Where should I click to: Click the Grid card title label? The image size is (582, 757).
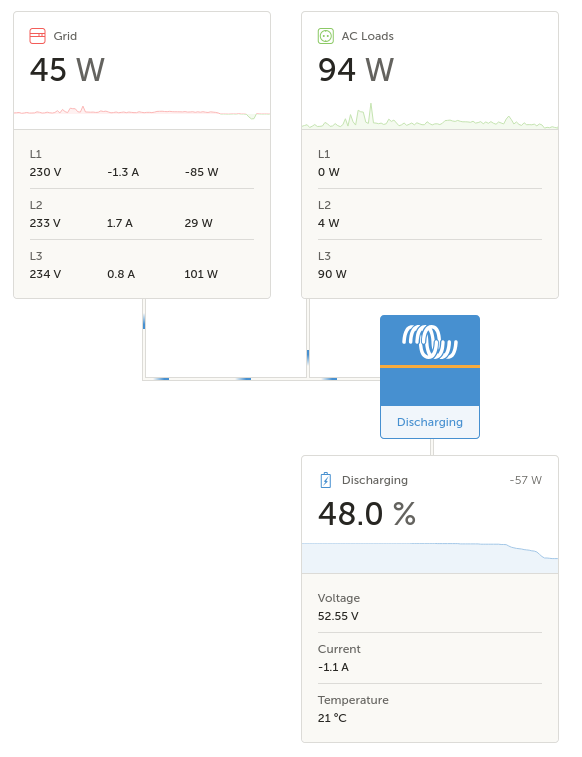point(65,36)
